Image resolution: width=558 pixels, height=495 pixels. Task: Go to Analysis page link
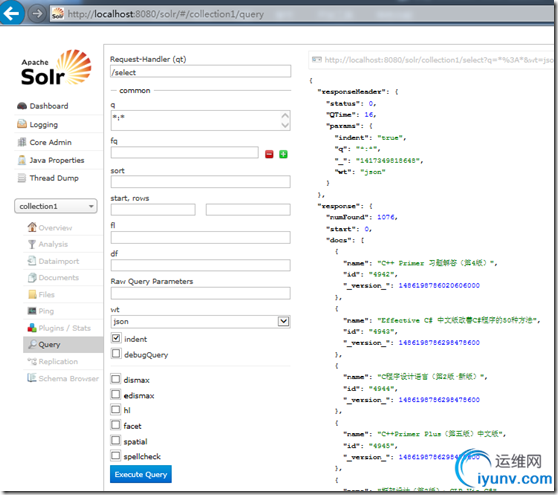point(53,244)
